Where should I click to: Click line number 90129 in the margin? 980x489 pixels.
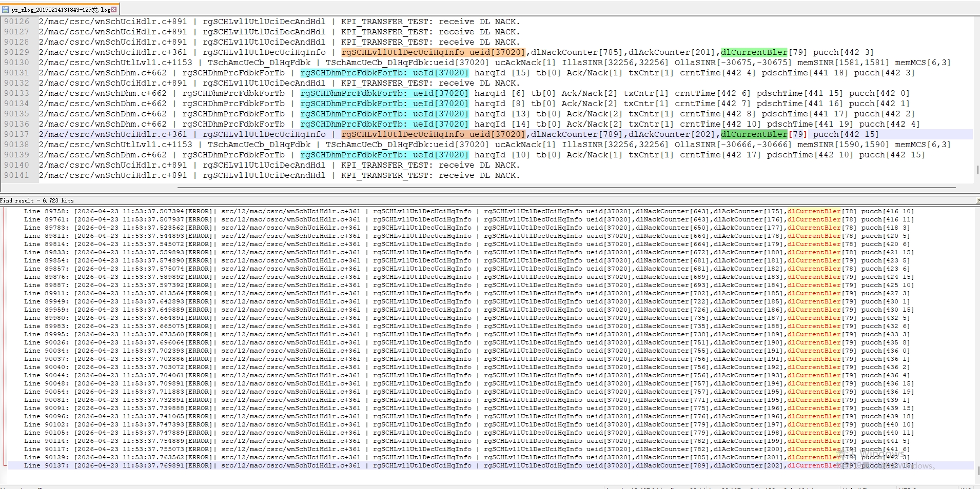pyautogui.click(x=17, y=52)
